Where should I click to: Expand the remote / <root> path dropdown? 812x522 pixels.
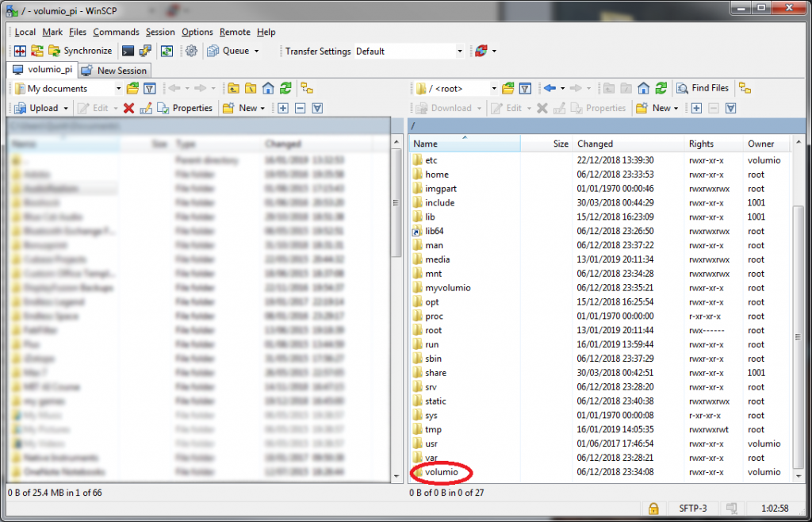click(x=493, y=89)
